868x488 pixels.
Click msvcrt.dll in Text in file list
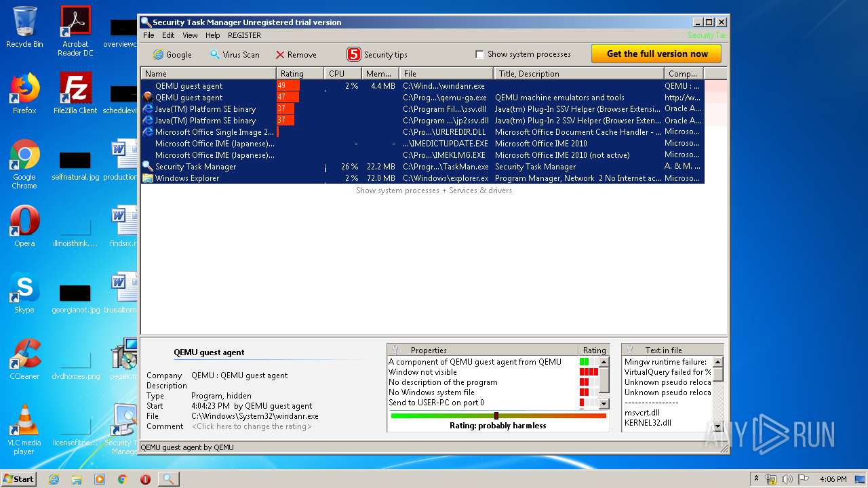pos(642,413)
